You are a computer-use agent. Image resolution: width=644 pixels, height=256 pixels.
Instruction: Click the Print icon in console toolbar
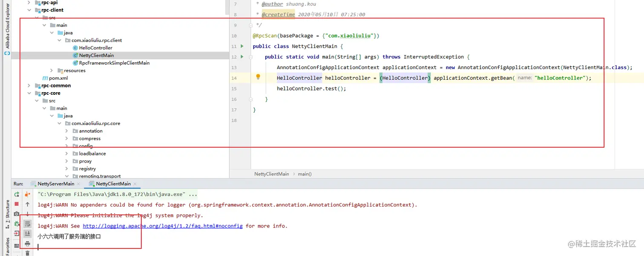27,244
